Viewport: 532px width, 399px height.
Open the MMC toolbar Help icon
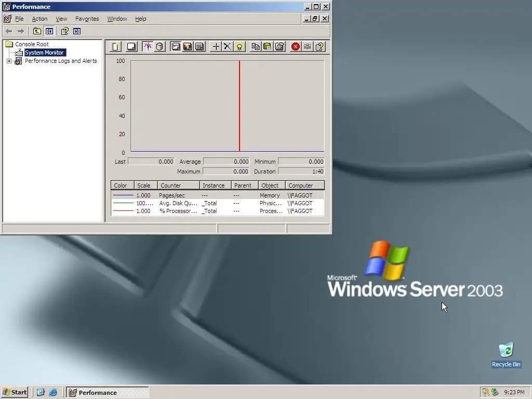[x=65, y=31]
